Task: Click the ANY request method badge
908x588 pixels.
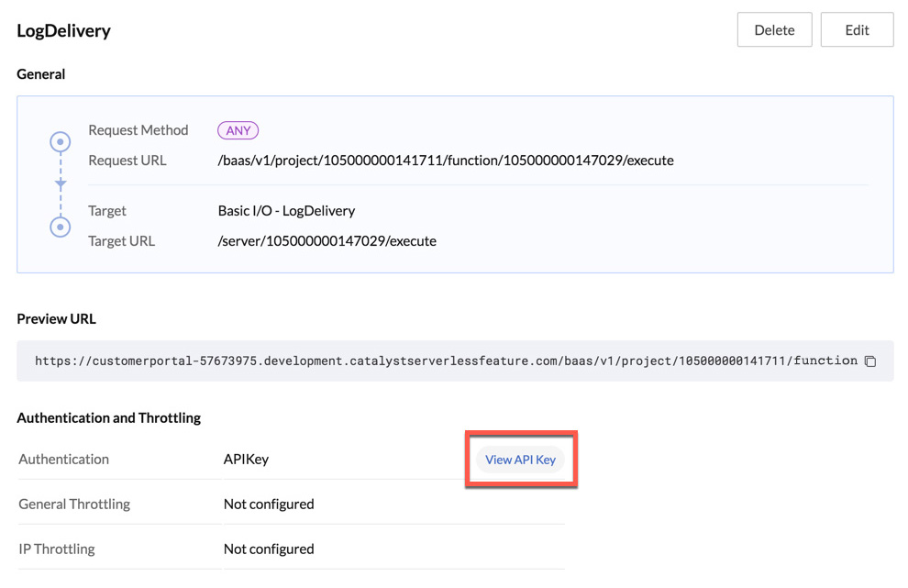Action: tap(238, 129)
